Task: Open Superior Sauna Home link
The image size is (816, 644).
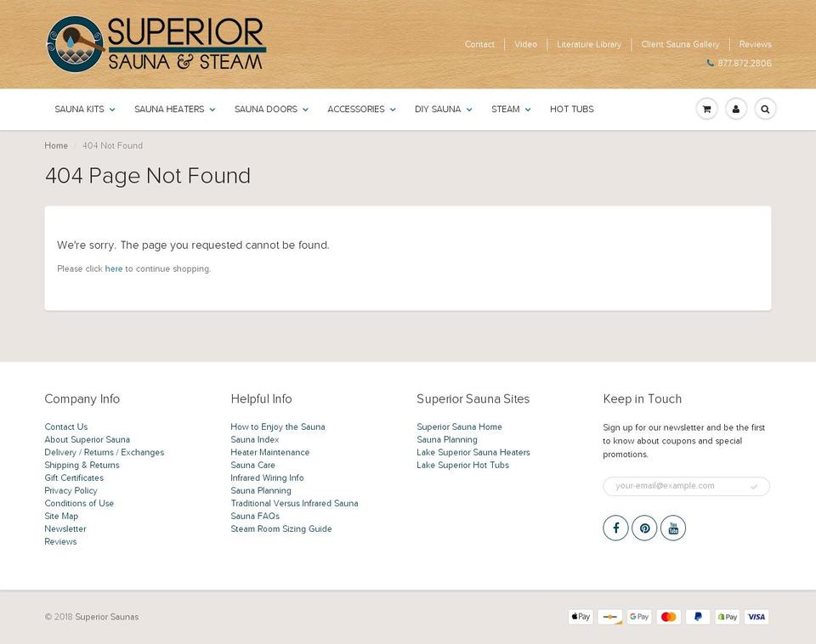Action: pos(459,427)
